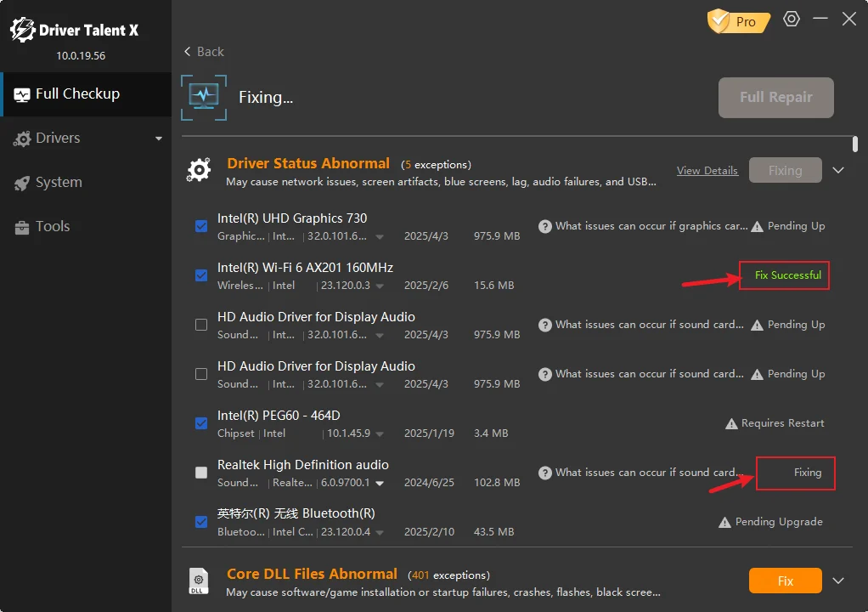Click the Core DLL Files Abnormal heading
Image resolution: width=868 pixels, height=612 pixels.
(313, 574)
